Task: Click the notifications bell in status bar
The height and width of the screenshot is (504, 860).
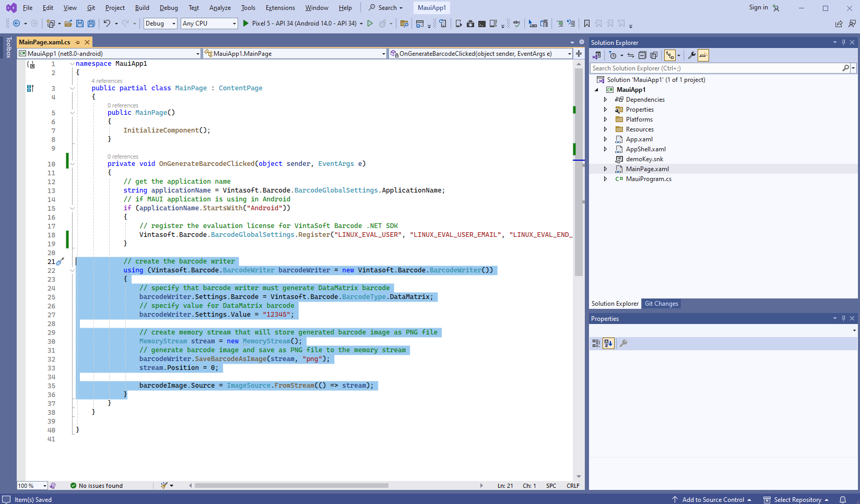Action: (x=843, y=499)
